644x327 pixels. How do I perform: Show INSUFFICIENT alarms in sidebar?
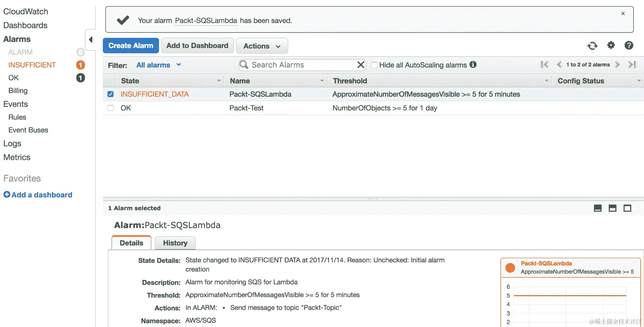coord(32,65)
